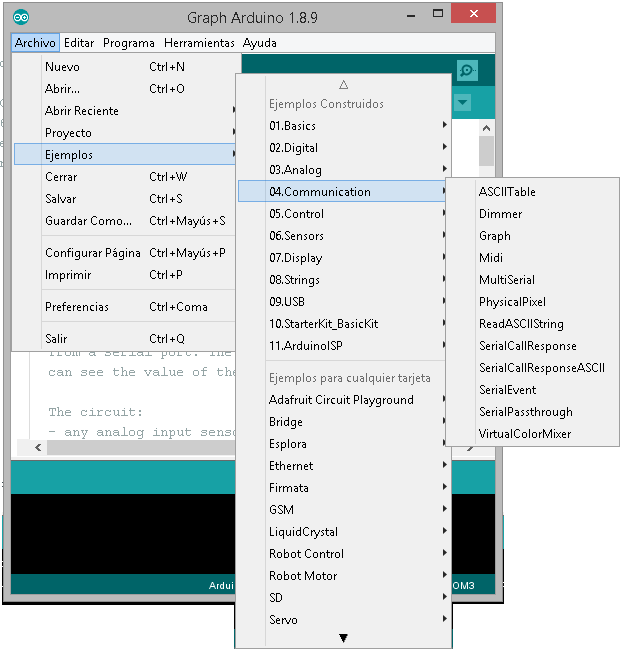Open the Graph example

coord(532,236)
